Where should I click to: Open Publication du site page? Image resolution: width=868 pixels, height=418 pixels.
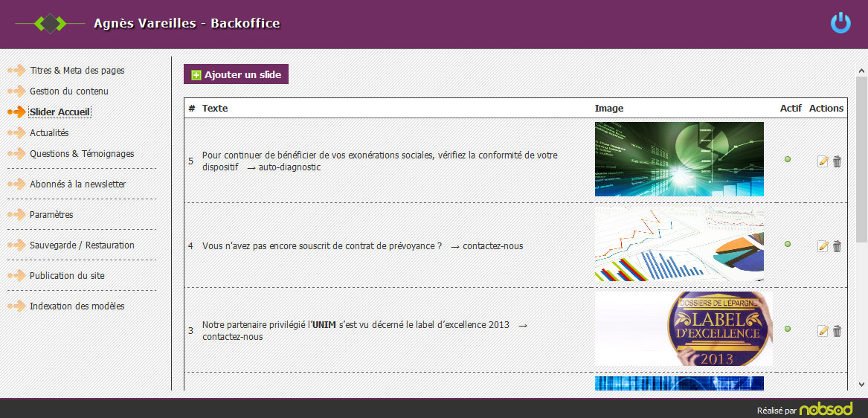67,275
